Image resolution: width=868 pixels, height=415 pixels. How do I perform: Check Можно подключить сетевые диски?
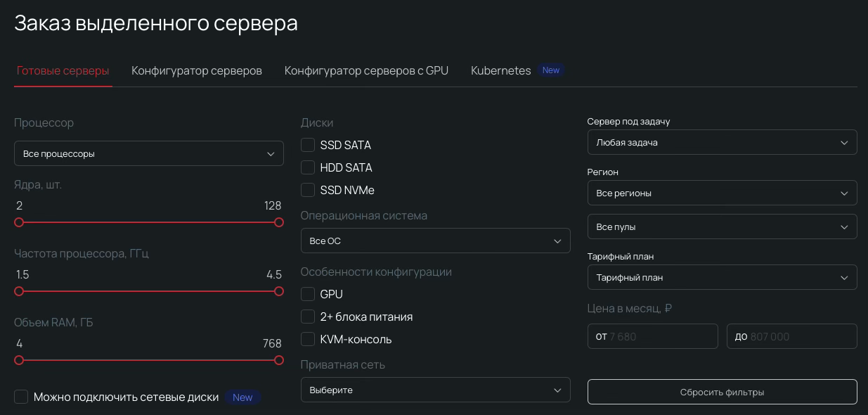[21, 397]
